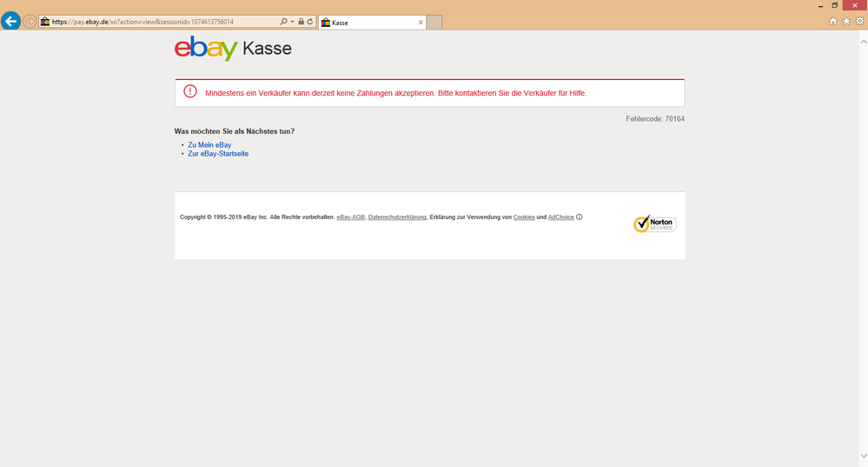868x467 pixels.
Task: Click the scrollbar down arrow
Action: [x=863, y=456]
